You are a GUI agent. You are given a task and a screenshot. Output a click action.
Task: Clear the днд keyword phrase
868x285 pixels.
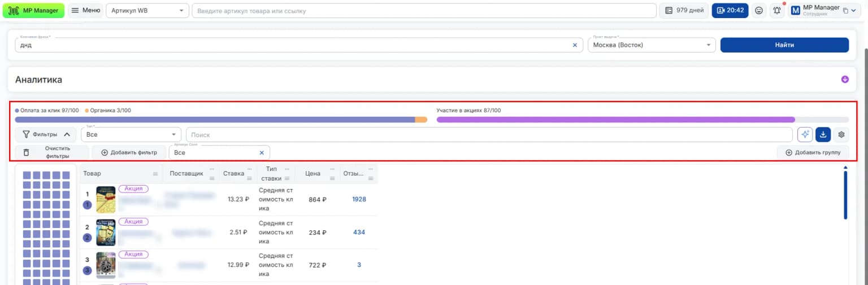(575, 45)
